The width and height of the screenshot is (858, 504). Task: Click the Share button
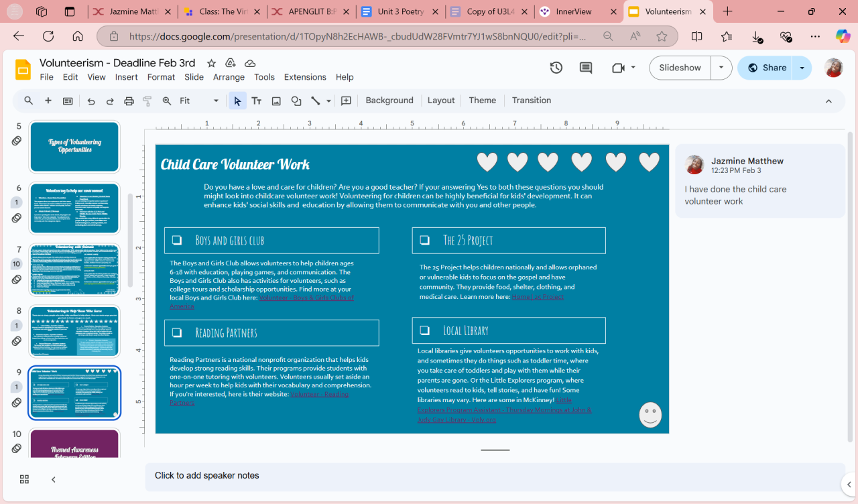pos(766,68)
